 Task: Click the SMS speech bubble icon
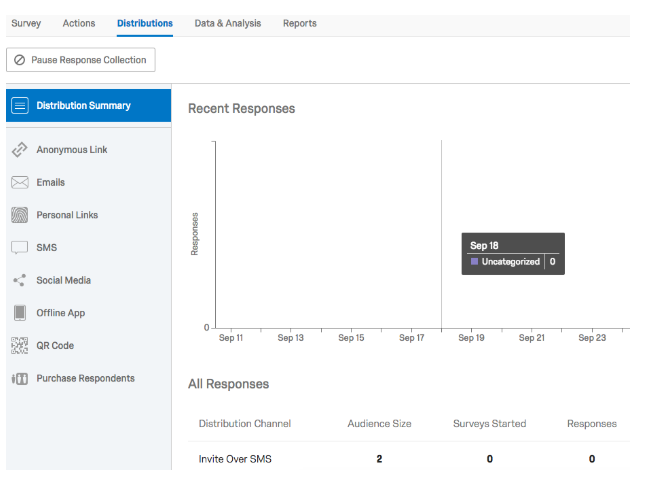20,248
